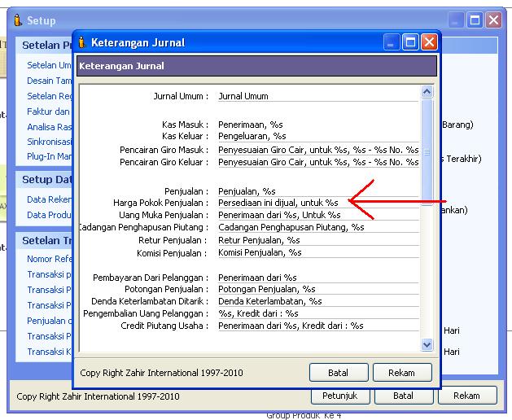The height and width of the screenshot is (420, 512).
Task: Maximize the Keterangan Jurnal dialog
Action: 410,42
